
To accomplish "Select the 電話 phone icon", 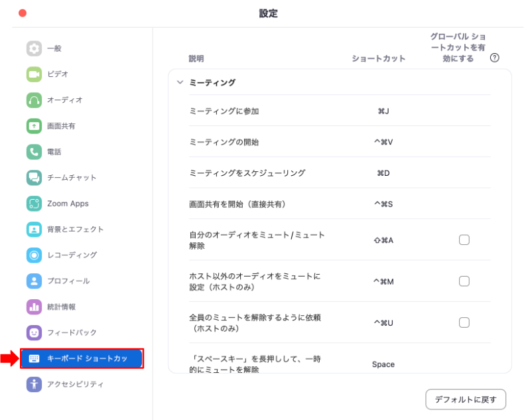I will tap(34, 152).
